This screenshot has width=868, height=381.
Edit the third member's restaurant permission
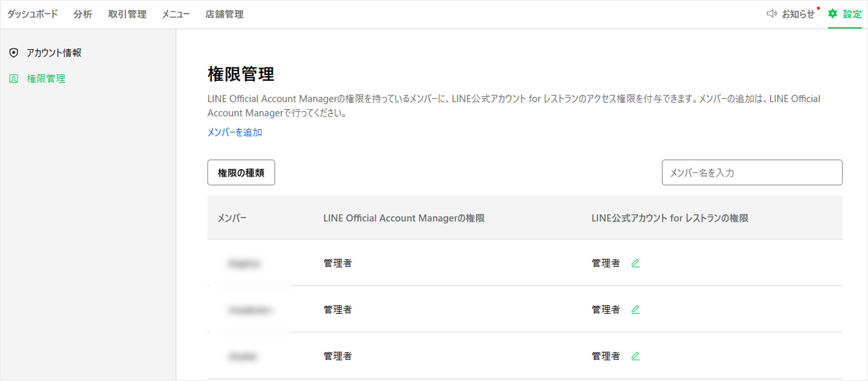[x=635, y=356]
